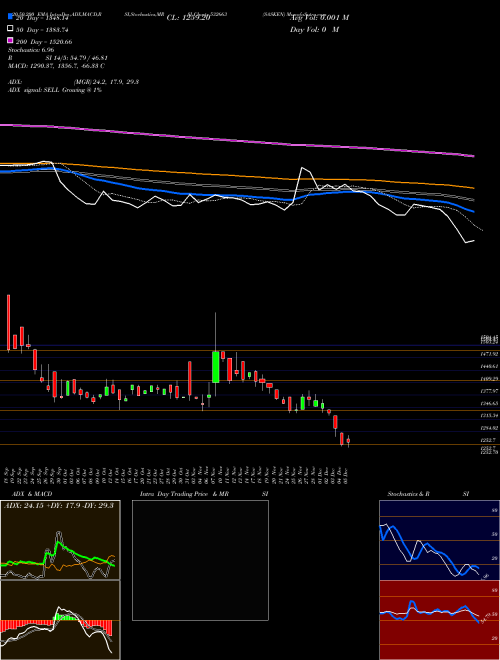Screen dimensions: 500x660
Task: Select the '200 Day - 1520.66' legend text
Action: tap(44, 42)
